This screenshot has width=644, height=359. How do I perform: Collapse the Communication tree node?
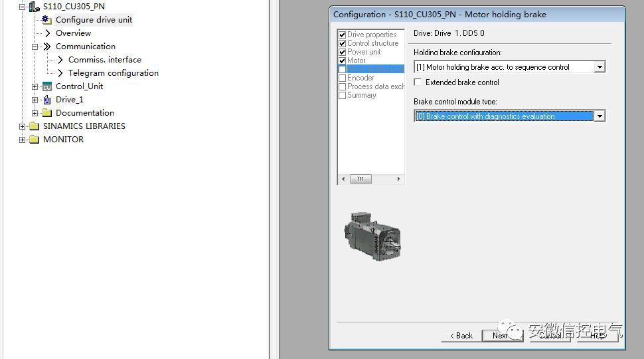35,47
